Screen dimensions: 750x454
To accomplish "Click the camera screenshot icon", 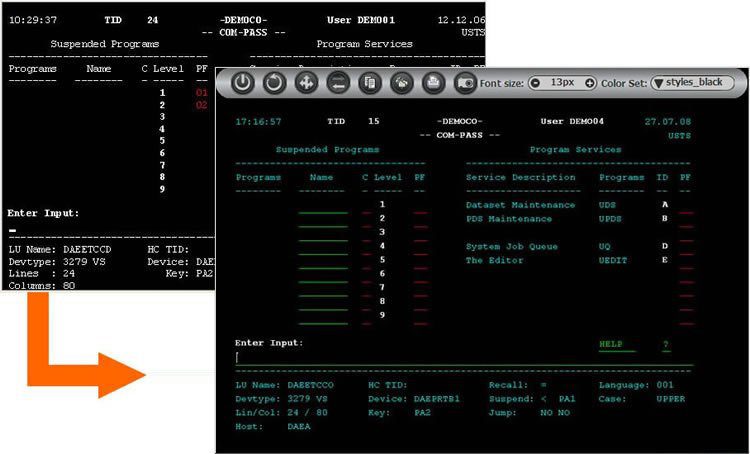I will (x=465, y=83).
